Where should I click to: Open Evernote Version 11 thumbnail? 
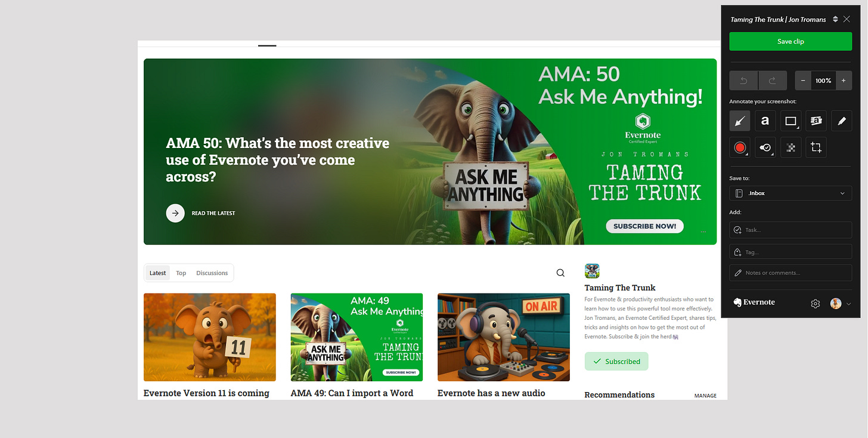point(210,337)
